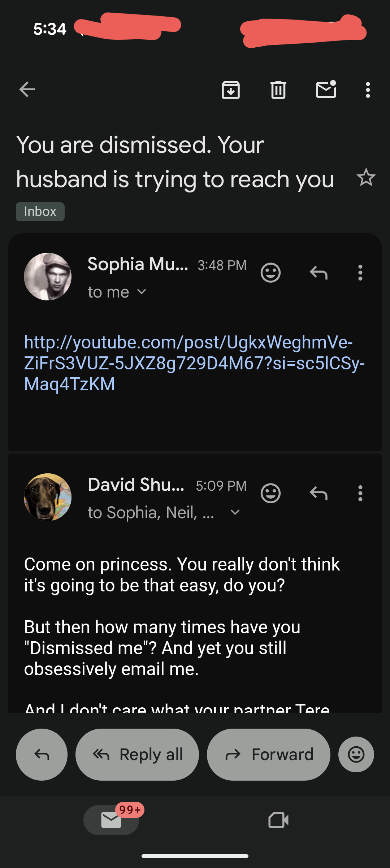Add emoji reaction to Sophia's message
Image resolution: width=390 pixels, height=868 pixels.
coord(270,273)
